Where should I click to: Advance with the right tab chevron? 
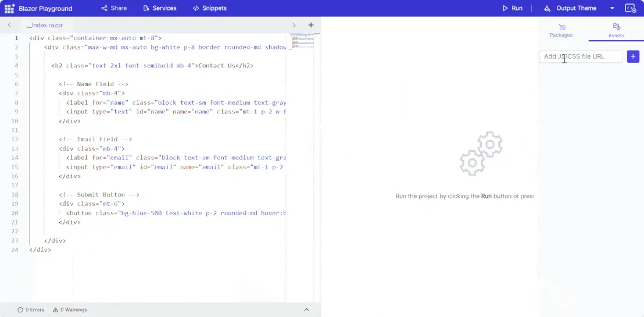294,25
